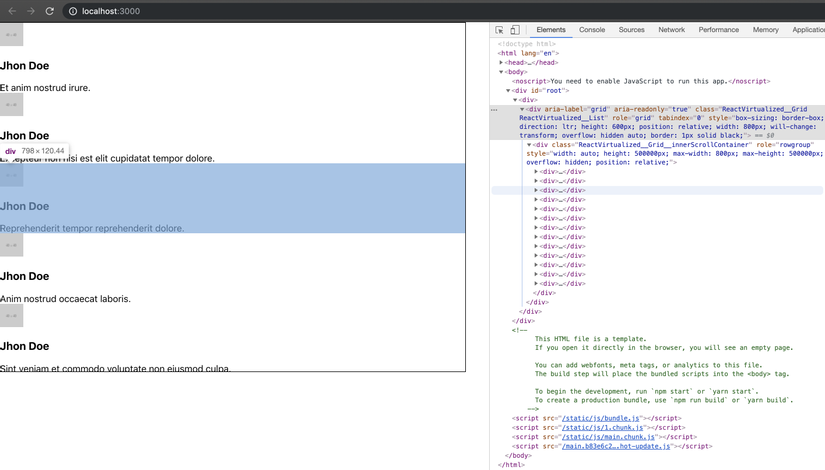
Task: Click the browser back arrow
Action: (12, 11)
